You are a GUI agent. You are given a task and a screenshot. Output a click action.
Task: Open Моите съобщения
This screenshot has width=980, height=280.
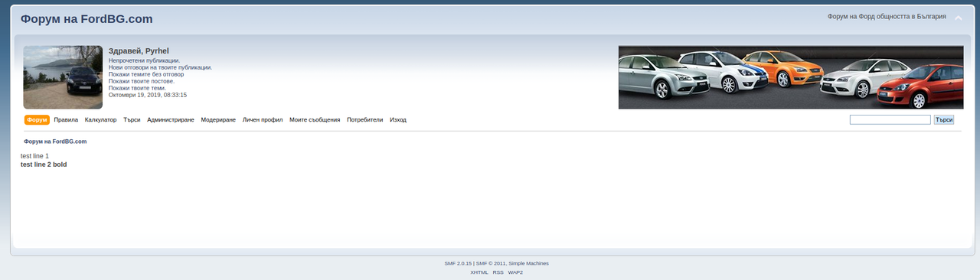[x=315, y=120]
